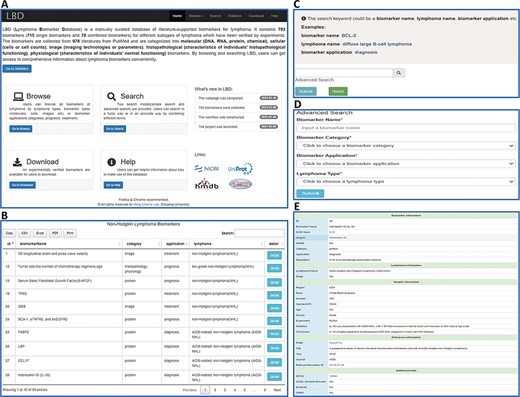Click the PDF export button
The image size is (520, 397).
point(55,233)
